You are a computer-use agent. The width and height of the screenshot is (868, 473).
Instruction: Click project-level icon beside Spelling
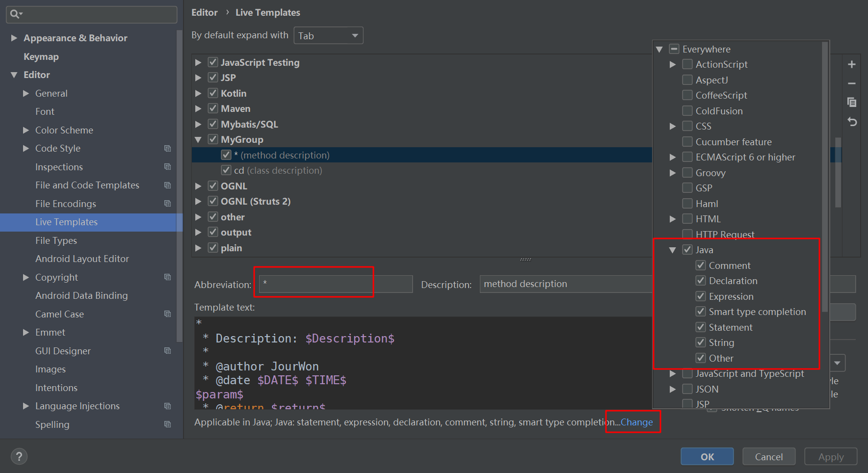168,424
